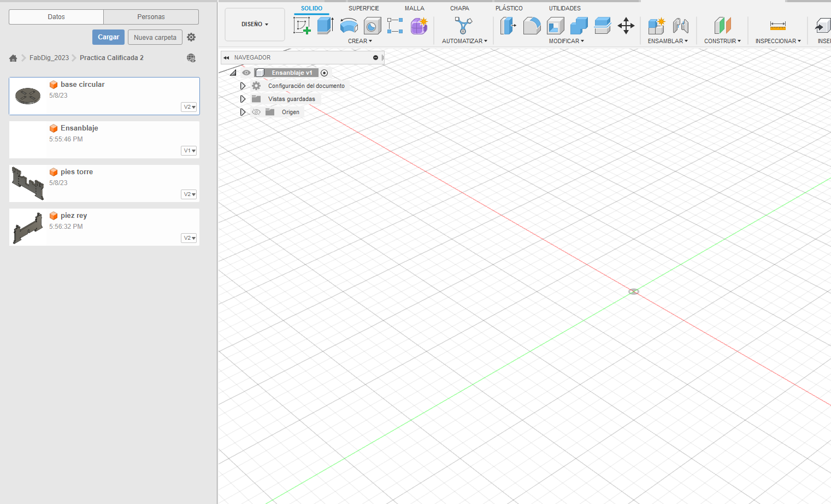This screenshot has height=504, width=831.
Task: Open the Diseño workspace dropdown
Action: coord(255,25)
